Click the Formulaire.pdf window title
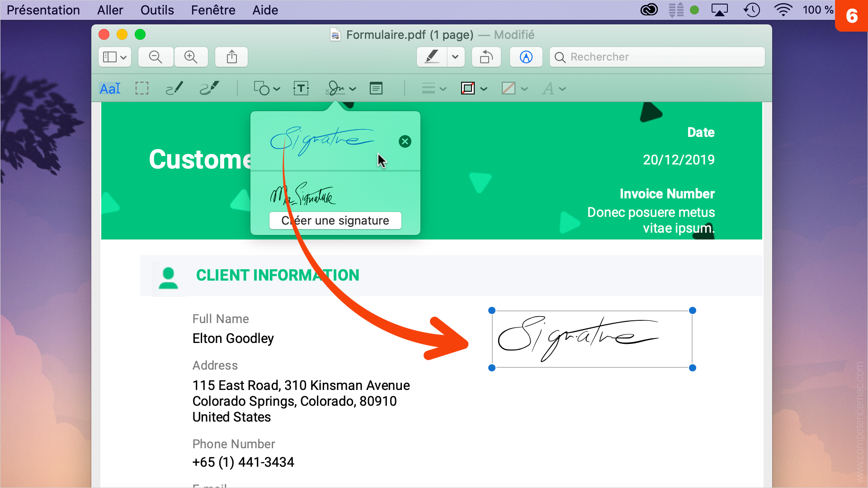868x488 pixels. [x=410, y=35]
